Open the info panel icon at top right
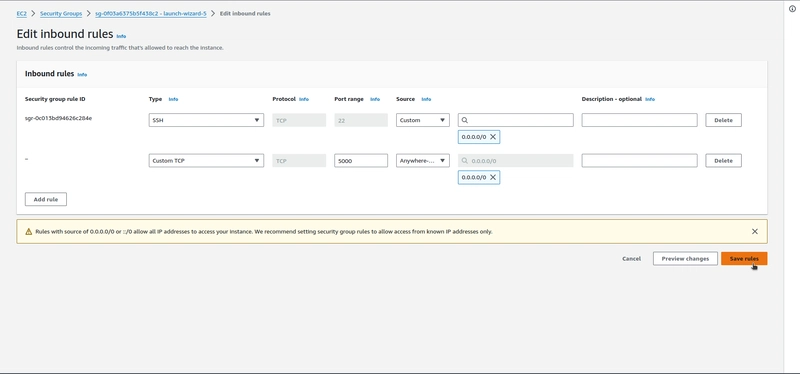Image resolution: width=800 pixels, height=374 pixels. [x=792, y=9]
